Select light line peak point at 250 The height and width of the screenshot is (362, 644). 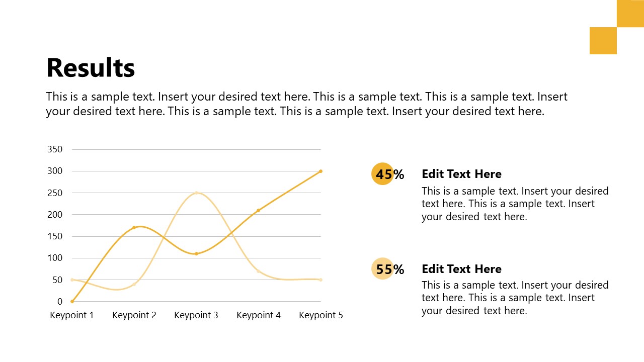tap(196, 193)
